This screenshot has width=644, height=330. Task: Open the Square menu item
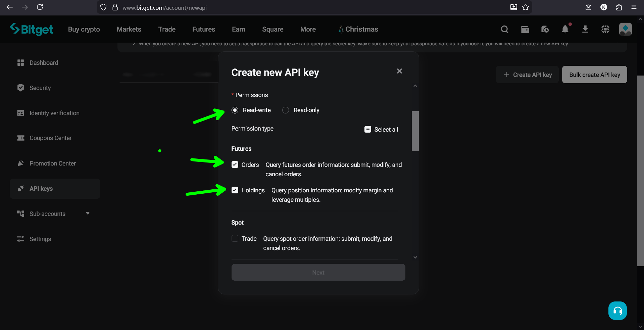(273, 29)
